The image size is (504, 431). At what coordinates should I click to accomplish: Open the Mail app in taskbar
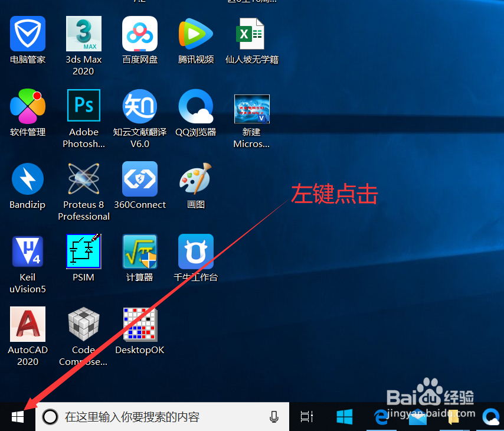[x=417, y=417]
